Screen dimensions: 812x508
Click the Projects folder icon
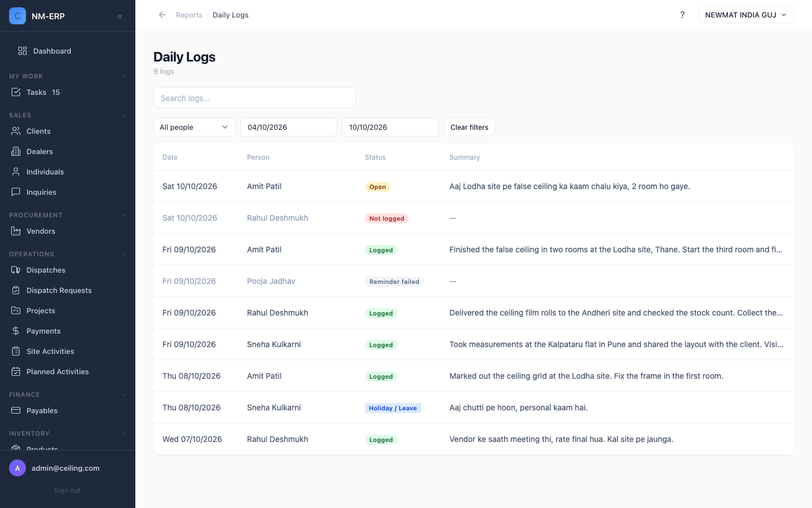point(16,310)
